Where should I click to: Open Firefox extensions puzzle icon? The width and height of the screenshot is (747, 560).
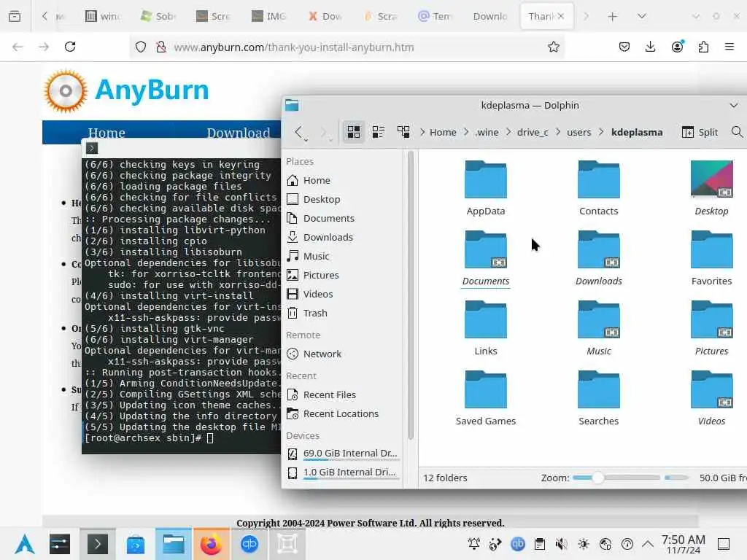[x=703, y=47]
